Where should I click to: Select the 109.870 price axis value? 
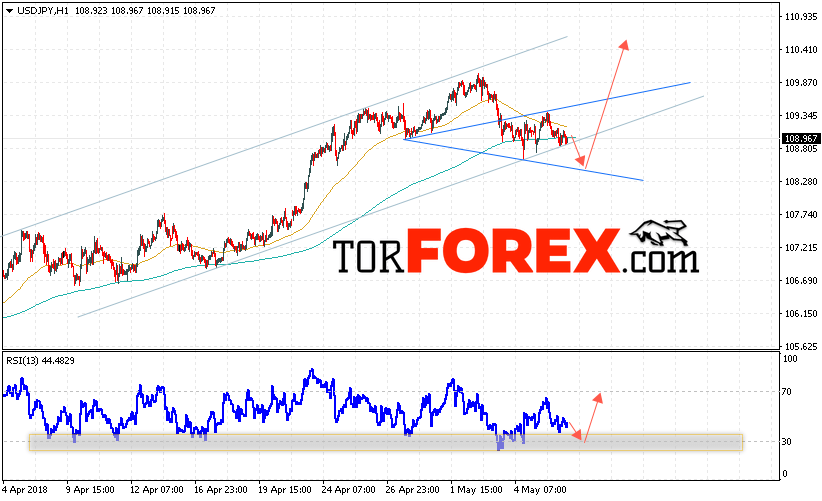click(x=801, y=83)
